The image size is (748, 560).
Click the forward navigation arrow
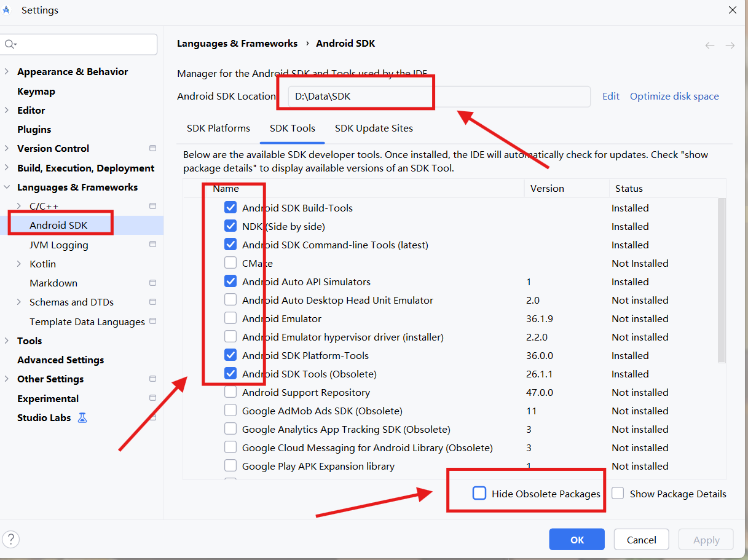(730, 45)
